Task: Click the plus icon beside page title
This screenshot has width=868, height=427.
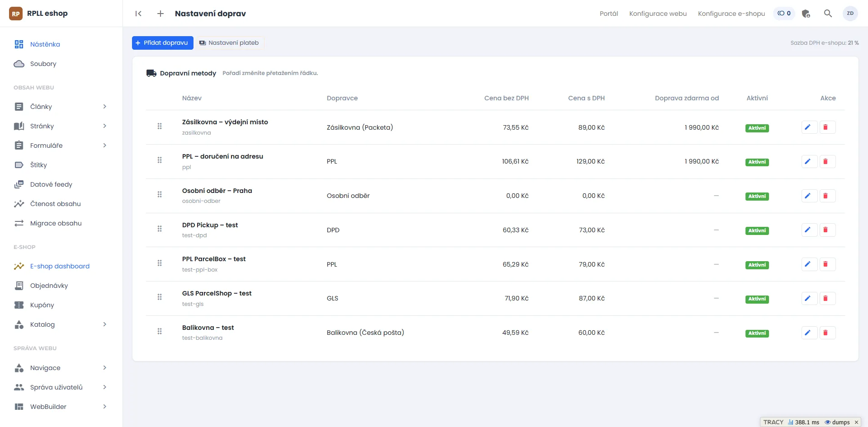Action: (160, 14)
